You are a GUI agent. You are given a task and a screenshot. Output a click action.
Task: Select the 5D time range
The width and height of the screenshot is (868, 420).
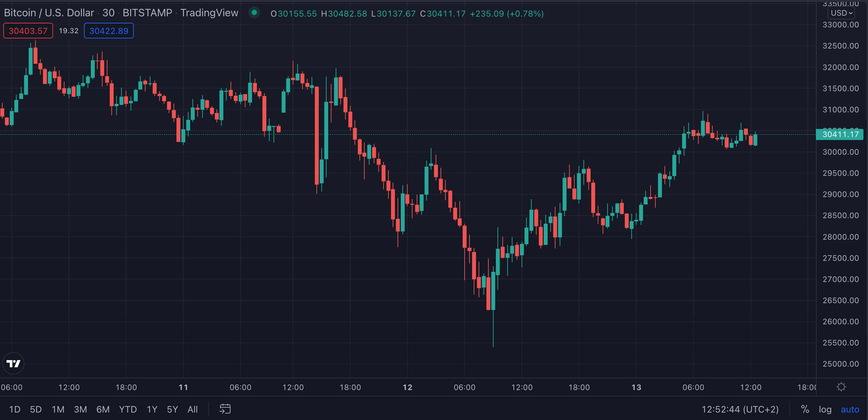(36, 409)
